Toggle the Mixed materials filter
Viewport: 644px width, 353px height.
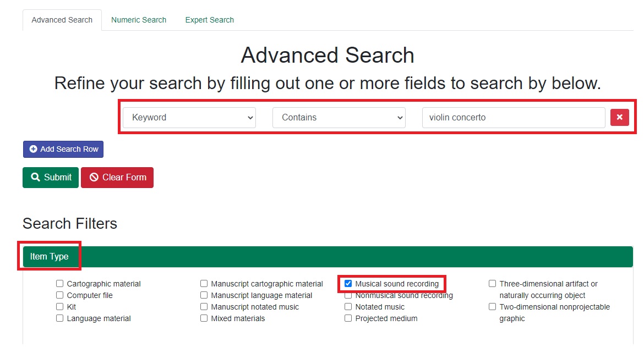pyautogui.click(x=204, y=318)
